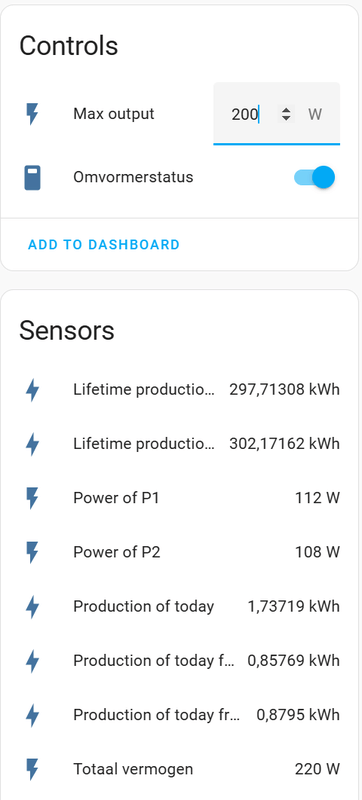The height and width of the screenshot is (800, 362).
Task: Toggle the Omvormerstatus switch off
Action: [x=315, y=178]
